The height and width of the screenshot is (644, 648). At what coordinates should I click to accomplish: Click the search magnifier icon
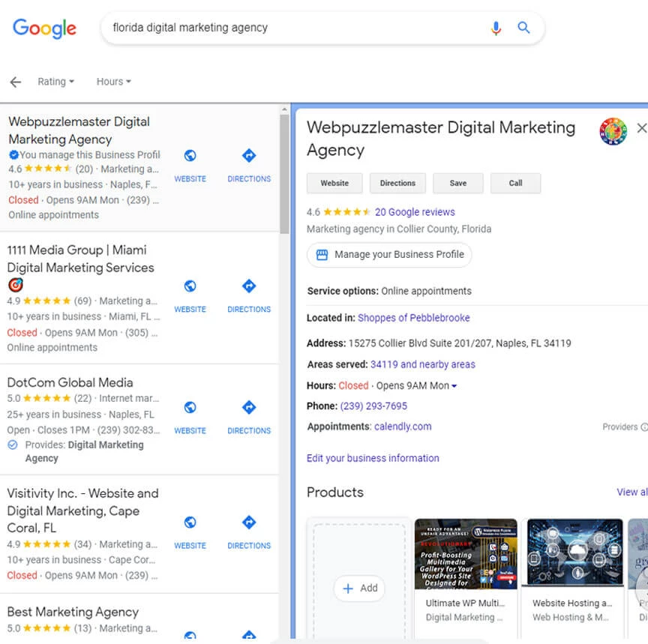(523, 28)
